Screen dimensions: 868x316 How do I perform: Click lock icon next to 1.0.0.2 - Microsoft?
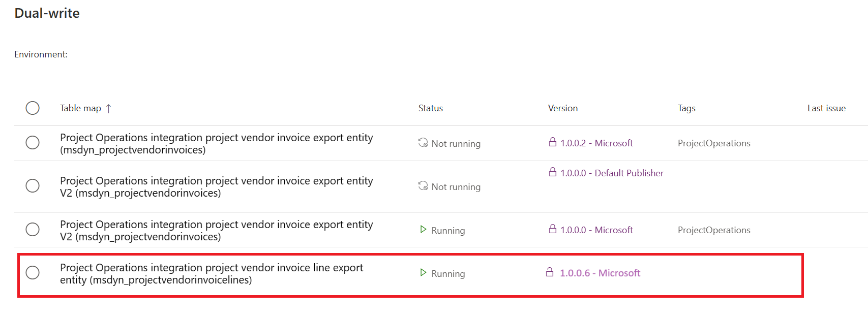point(553,142)
